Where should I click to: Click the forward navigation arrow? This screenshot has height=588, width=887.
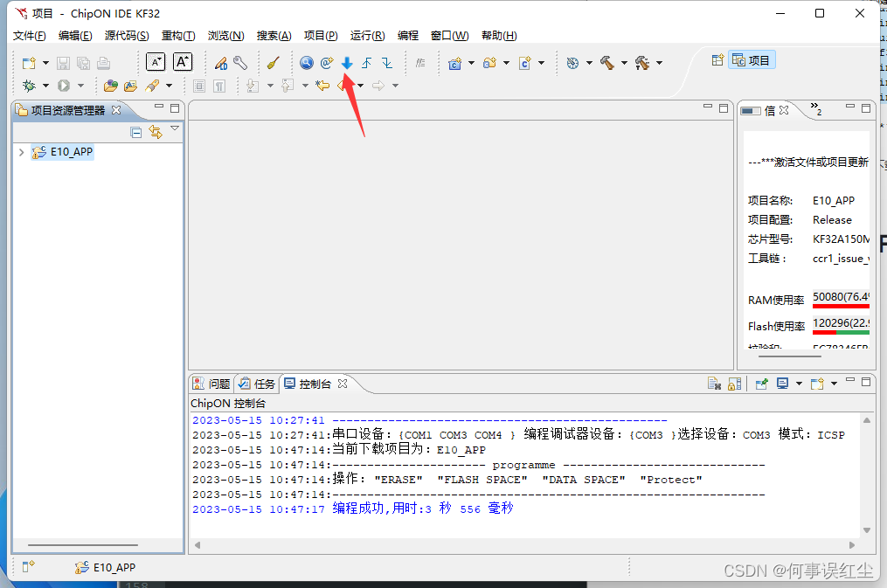pos(378,86)
